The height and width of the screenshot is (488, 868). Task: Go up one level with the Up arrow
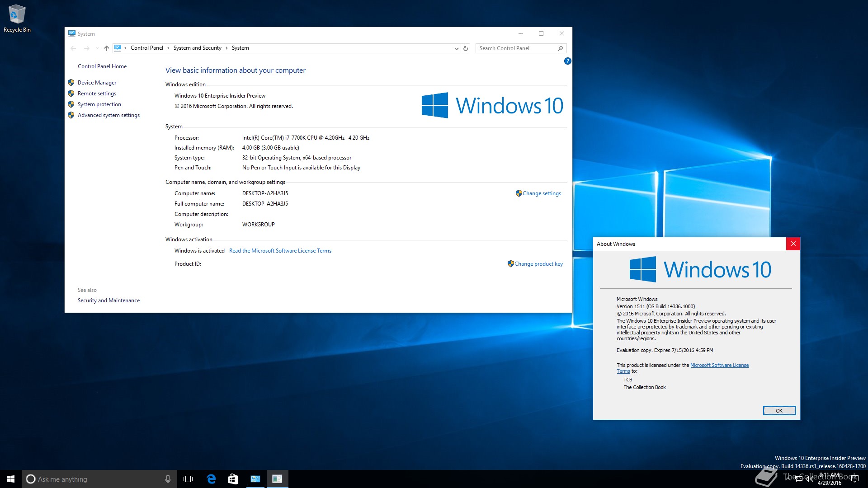point(107,48)
